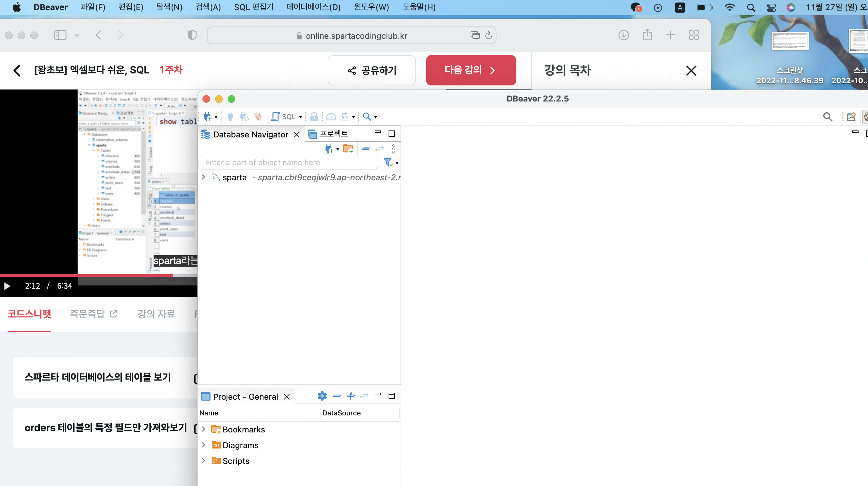Expand the sparta connection node
The image size is (868, 486).
click(203, 177)
